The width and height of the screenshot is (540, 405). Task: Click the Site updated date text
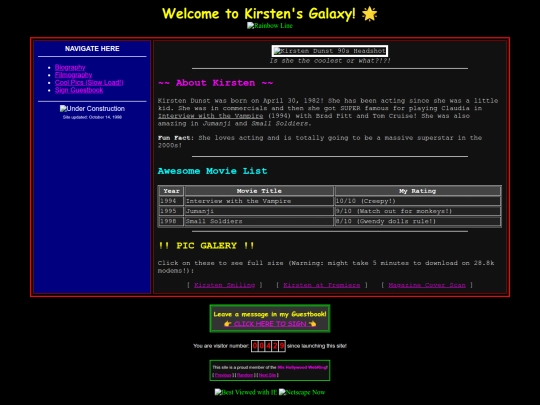point(92,117)
